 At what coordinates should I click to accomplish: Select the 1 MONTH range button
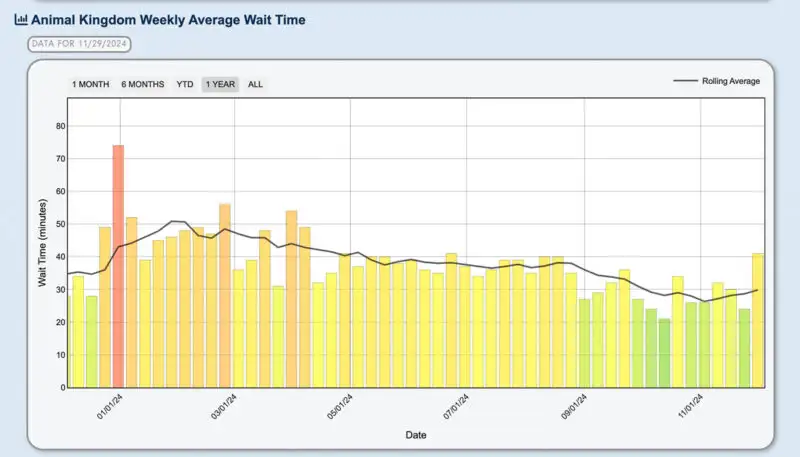[90, 84]
